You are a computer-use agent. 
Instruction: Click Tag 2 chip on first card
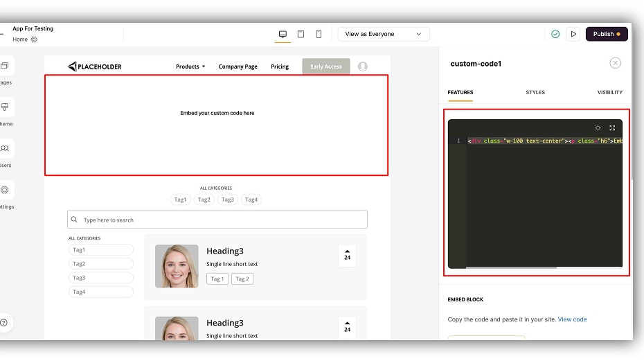pos(242,278)
